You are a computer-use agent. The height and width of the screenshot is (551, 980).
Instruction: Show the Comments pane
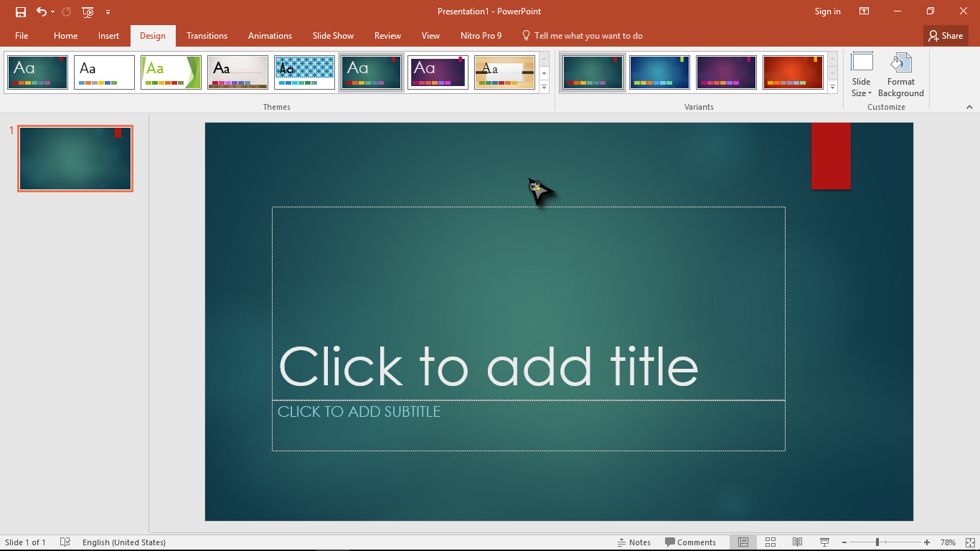click(x=689, y=542)
